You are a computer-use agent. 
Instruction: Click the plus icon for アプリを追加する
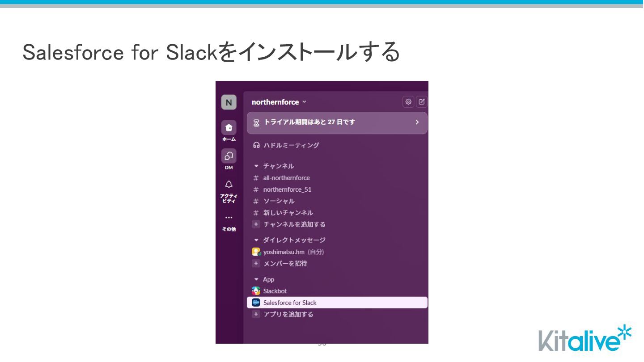pyautogui.click(x=256, y=314)
